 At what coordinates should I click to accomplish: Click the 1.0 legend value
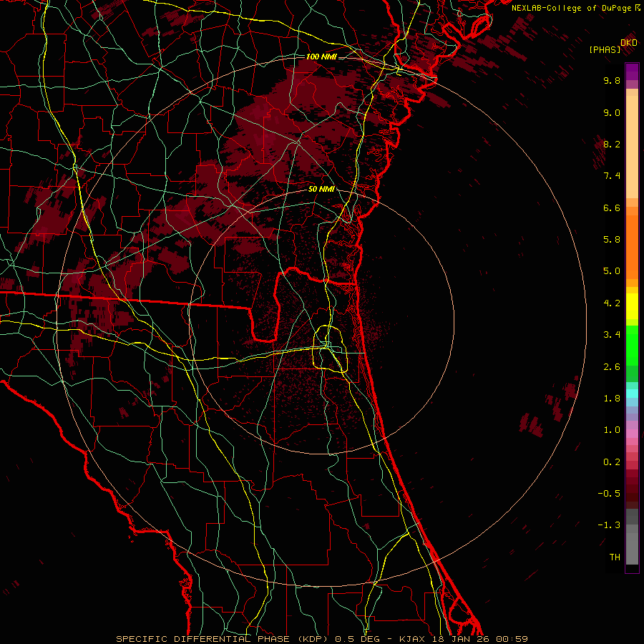[612, 430]
